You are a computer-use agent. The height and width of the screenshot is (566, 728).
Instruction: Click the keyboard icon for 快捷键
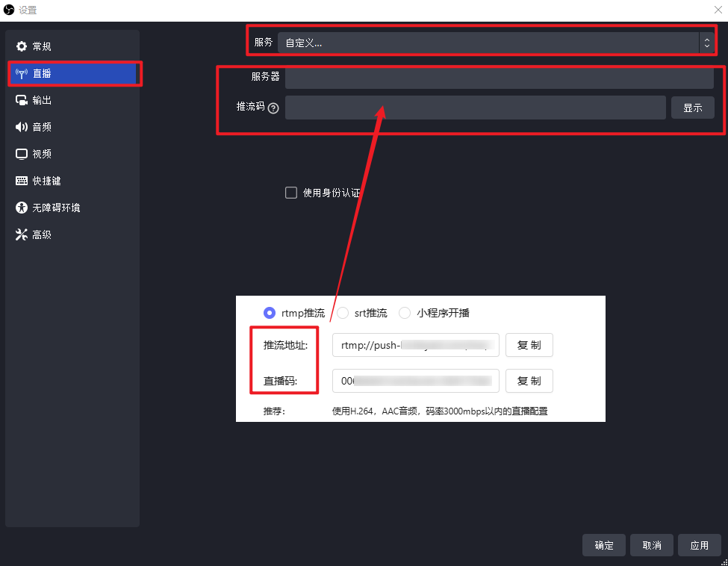point(22,181)
